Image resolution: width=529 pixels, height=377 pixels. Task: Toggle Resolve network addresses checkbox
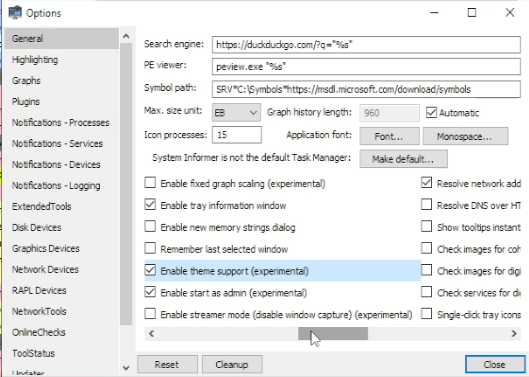(x=426, y=183)
